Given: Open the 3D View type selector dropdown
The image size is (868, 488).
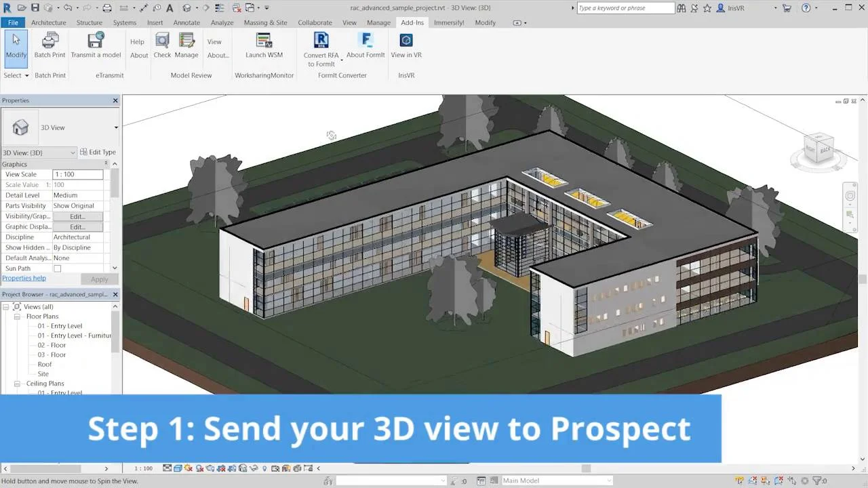Looking at the screenshot, I should click(x=116, y=127).
